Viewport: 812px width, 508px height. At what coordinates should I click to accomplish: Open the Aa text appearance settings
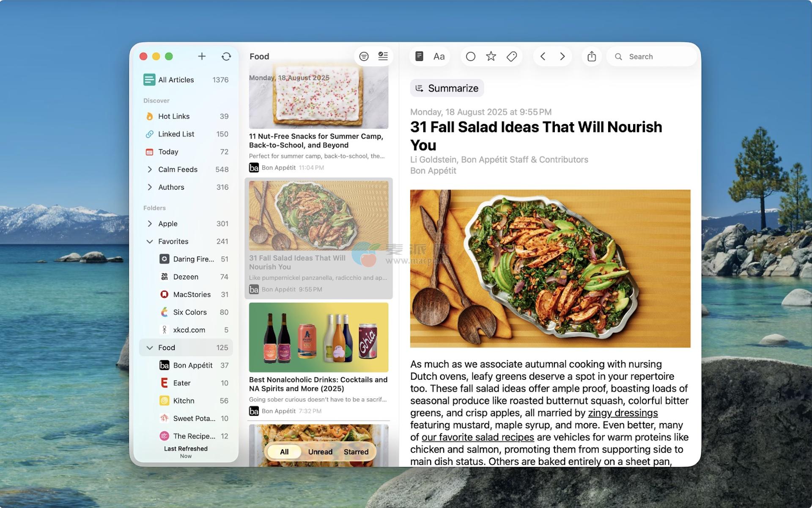pyautogui.click(x=439, y=56)
